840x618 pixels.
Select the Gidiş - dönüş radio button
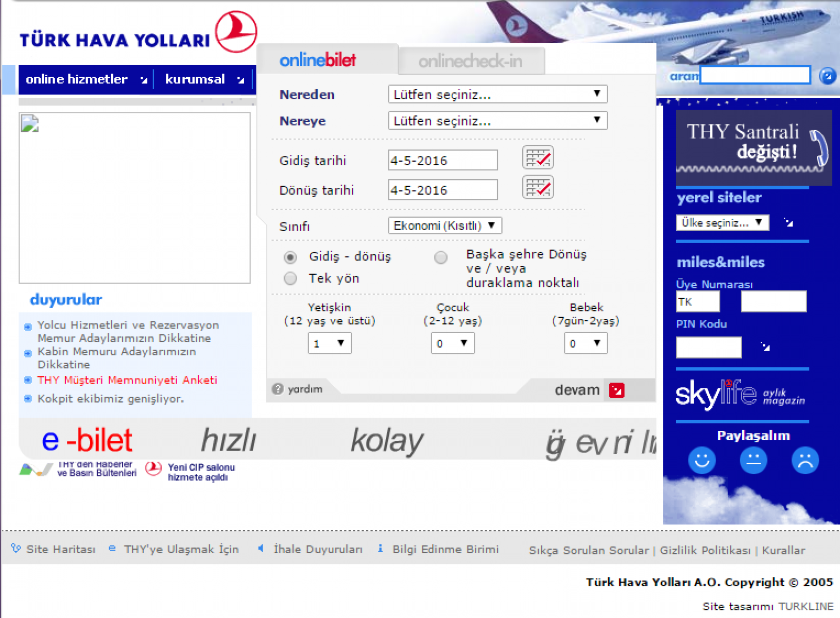(290, 257)
